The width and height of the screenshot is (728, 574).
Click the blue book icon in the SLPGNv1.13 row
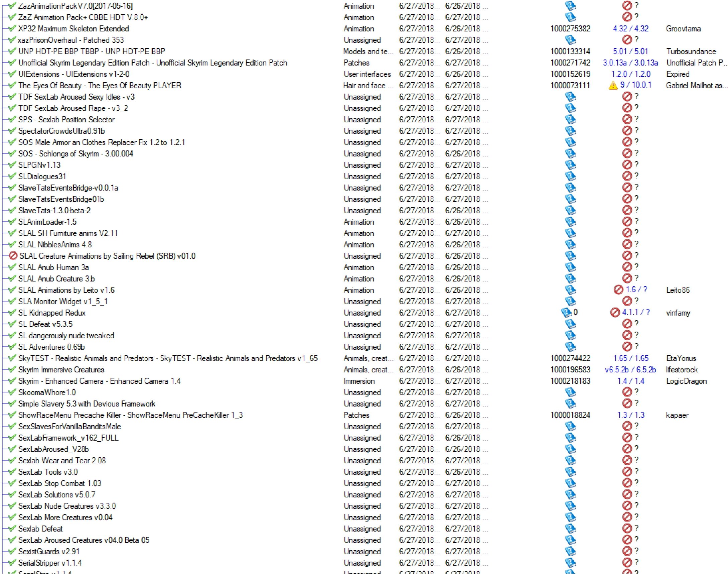point(570,165)
